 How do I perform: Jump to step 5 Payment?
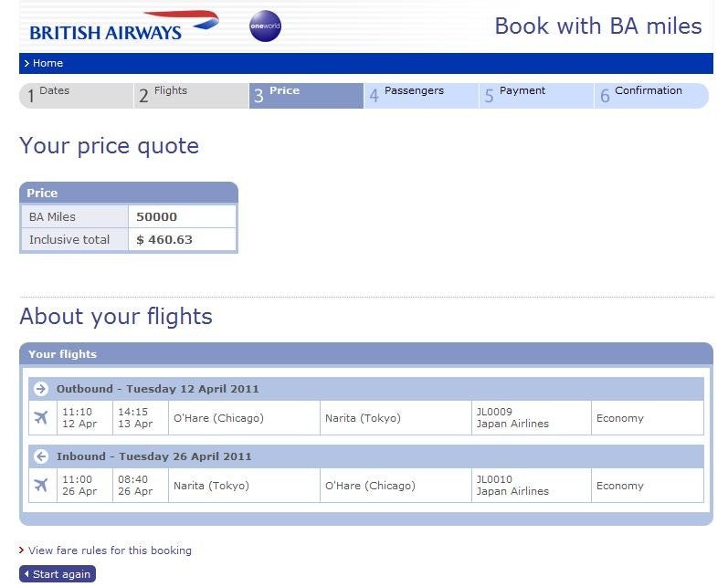[536, 96]
